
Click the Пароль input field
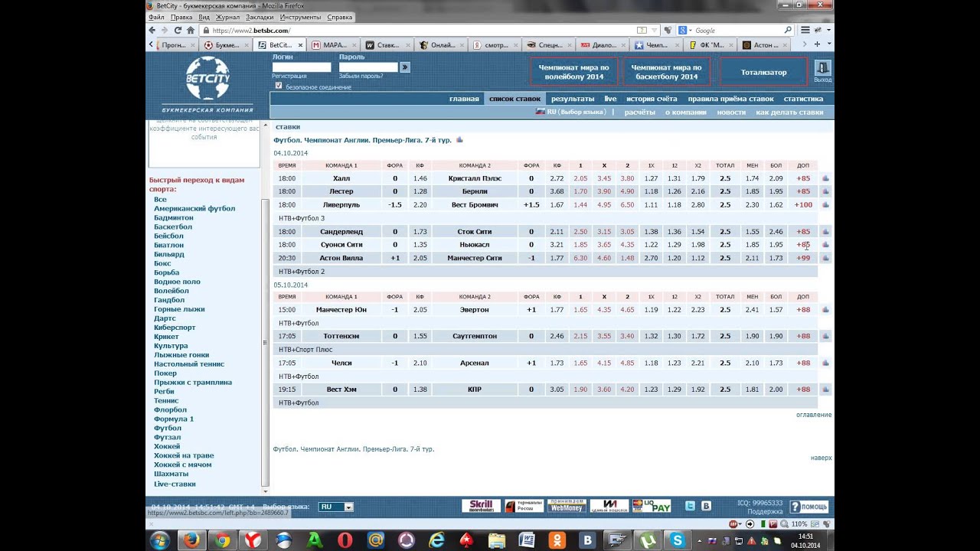point(368,67)
